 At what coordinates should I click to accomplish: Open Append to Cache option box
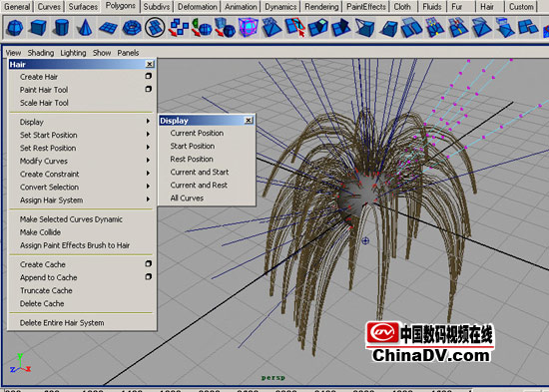(148, 276)
